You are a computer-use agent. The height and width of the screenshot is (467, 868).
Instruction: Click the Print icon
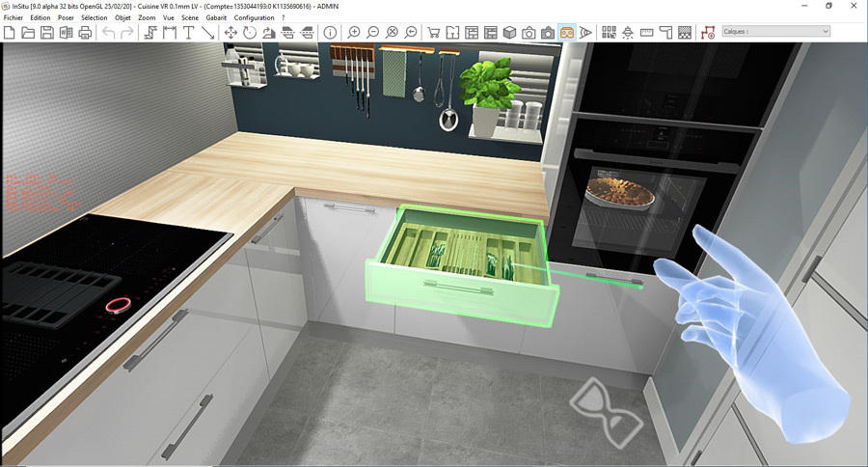(85, 33)
